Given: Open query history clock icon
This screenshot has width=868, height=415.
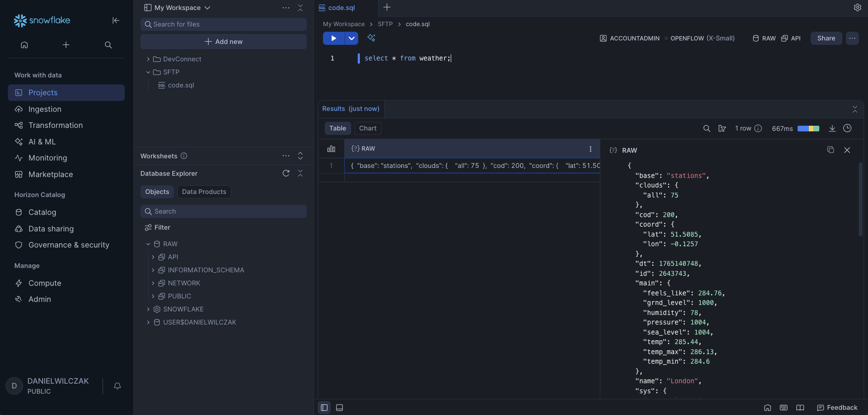Looking at the screenshot, I should (847, 128).
